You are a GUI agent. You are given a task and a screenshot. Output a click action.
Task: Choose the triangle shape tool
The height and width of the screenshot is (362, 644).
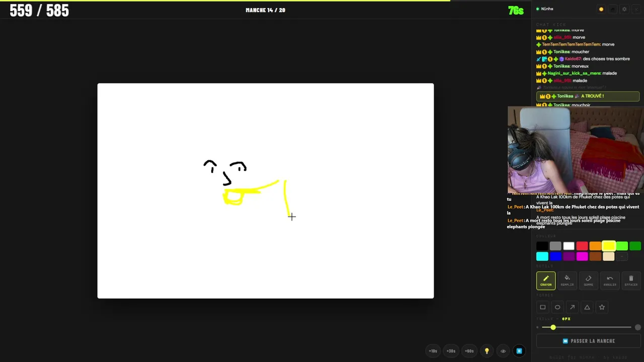pyautogui.click(x=587, y=307)
